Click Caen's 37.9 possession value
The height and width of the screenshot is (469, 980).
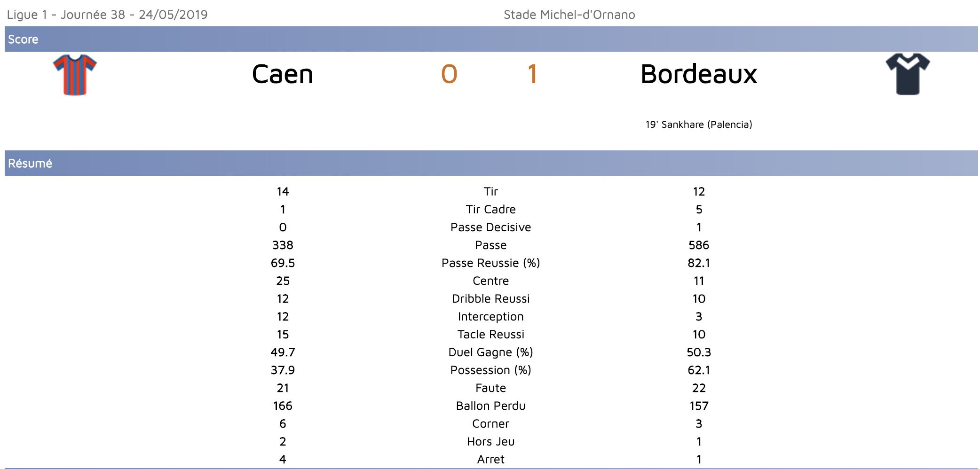(x=283, y=370)
